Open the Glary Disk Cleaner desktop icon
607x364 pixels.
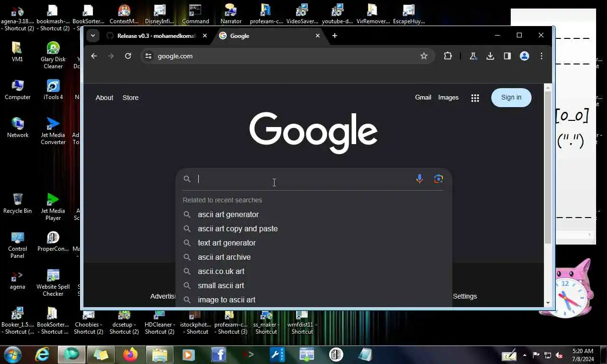pyautogui.click(x=53, y=55)
